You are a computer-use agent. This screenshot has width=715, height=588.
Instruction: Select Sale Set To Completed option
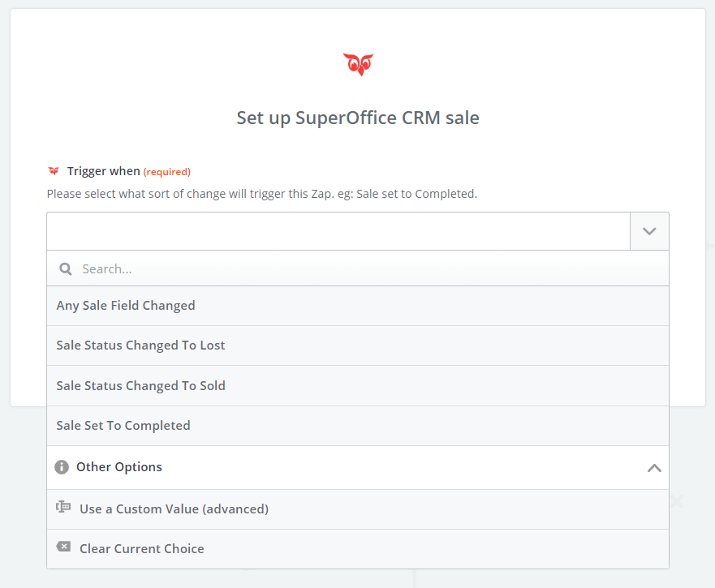coord(123,426)
